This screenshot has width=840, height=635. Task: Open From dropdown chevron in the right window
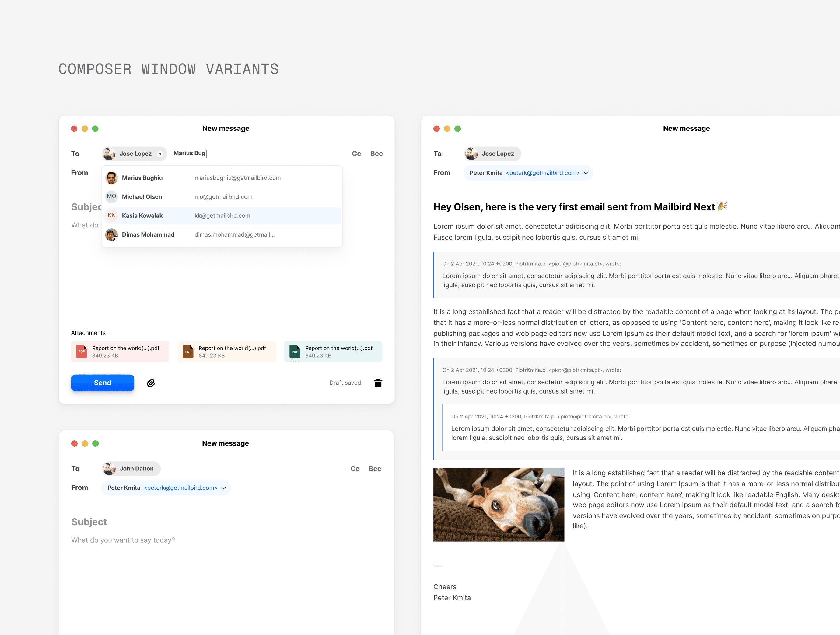[586, 173]
